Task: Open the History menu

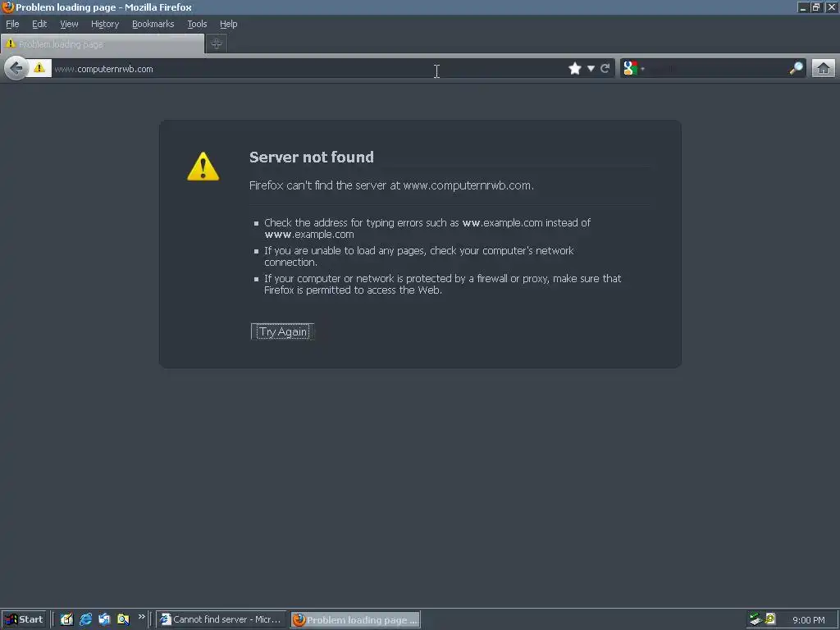Action: click(x=105, y=24)
